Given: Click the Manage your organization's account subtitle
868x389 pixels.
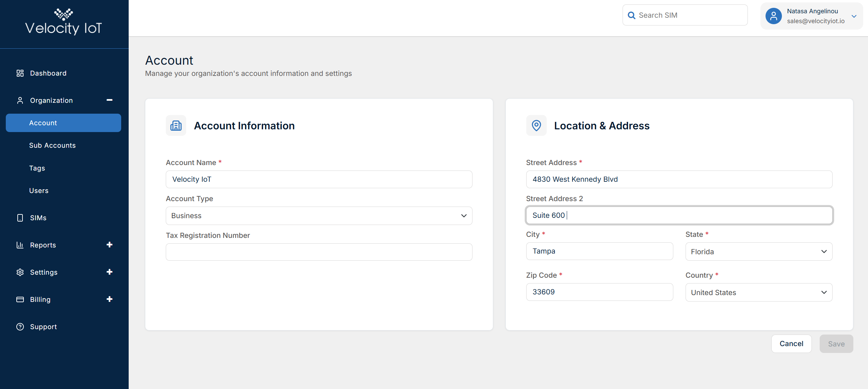Looking at the screenshot, I should pyautogui.click(x=248, y=74).
